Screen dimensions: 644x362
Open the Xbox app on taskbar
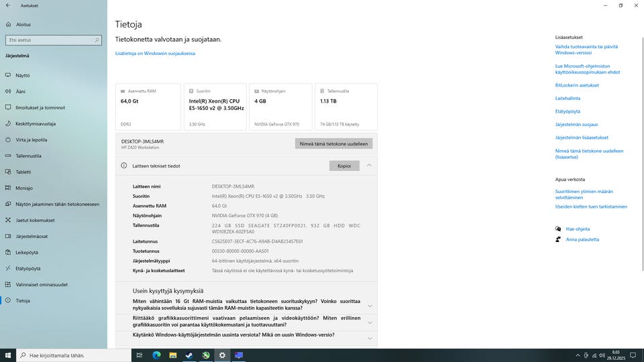point(206,355)
